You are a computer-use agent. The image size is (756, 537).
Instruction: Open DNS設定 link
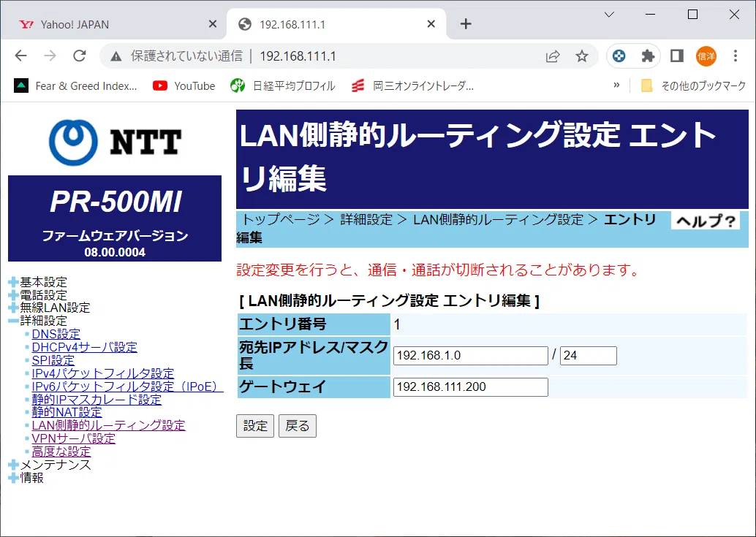56,334
